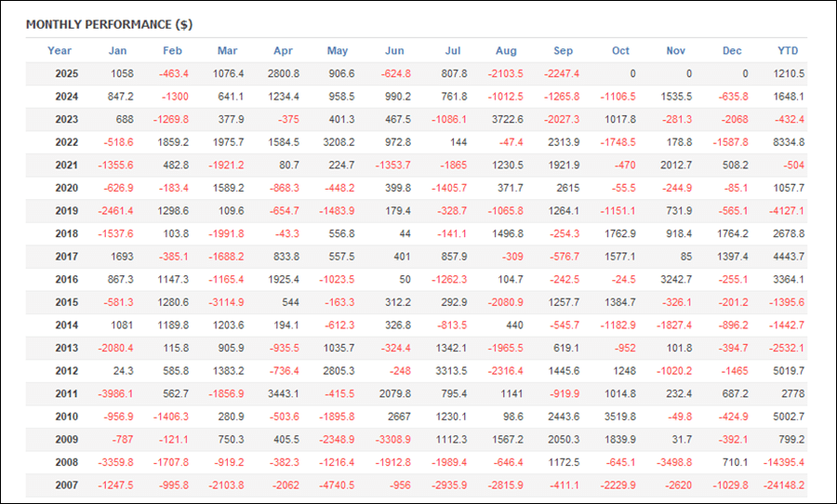Click the April 2025 value 2800.8
Image resolution: width=837 pixels, height=504 pixels.
[x=283, y=73]
